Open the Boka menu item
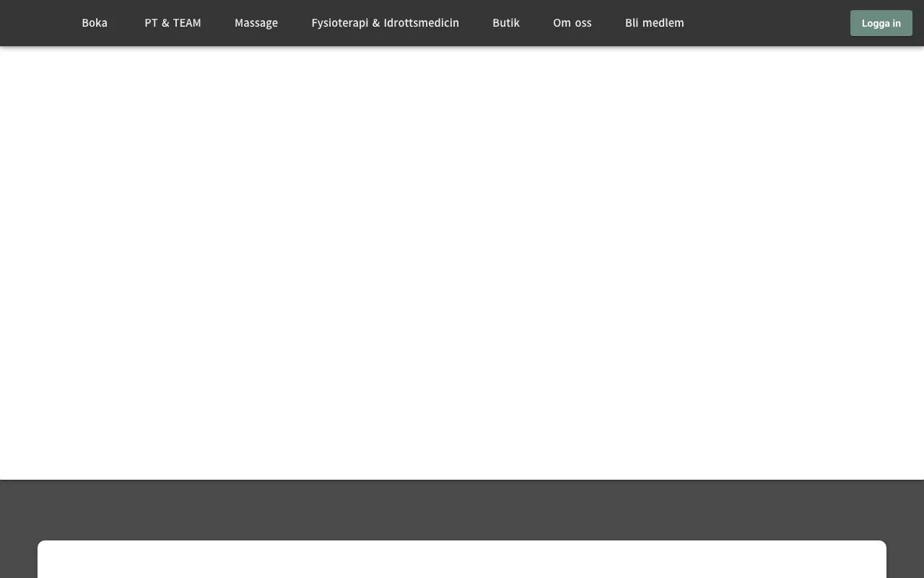924x578 pixels. tap(95, 23)
